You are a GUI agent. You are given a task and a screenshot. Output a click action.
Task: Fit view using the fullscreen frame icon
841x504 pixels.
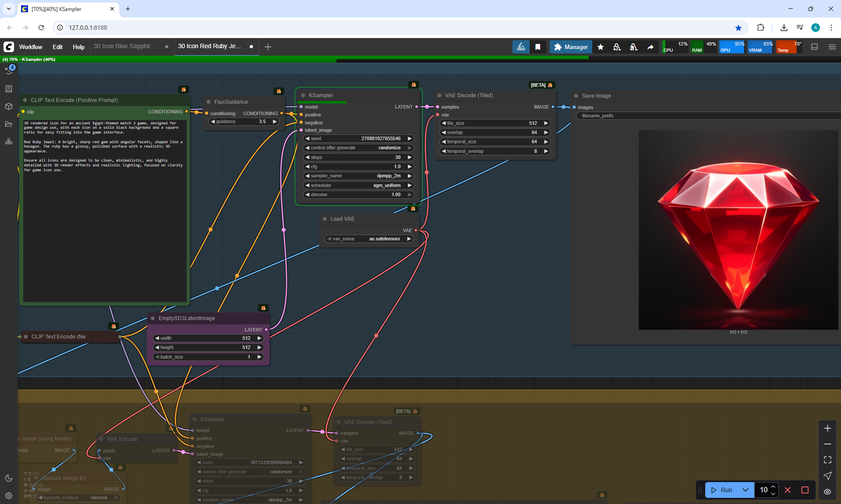(827, 460)
